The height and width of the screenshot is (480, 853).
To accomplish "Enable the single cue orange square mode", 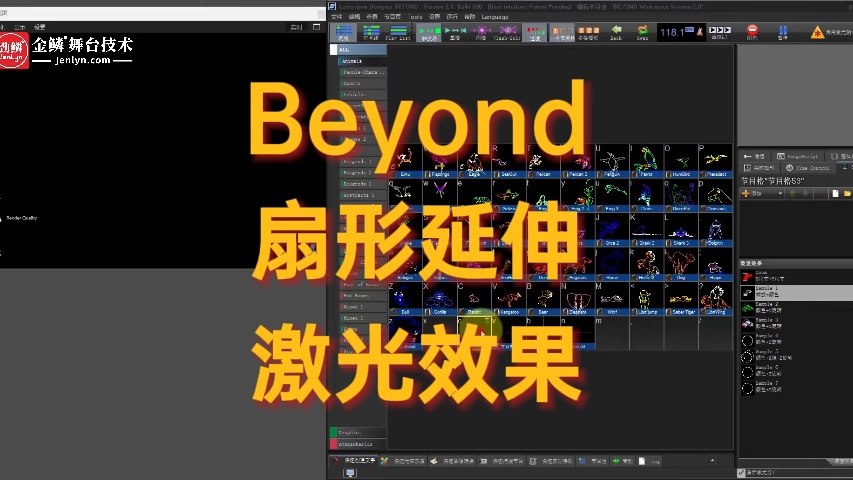I will click(562, 33).
